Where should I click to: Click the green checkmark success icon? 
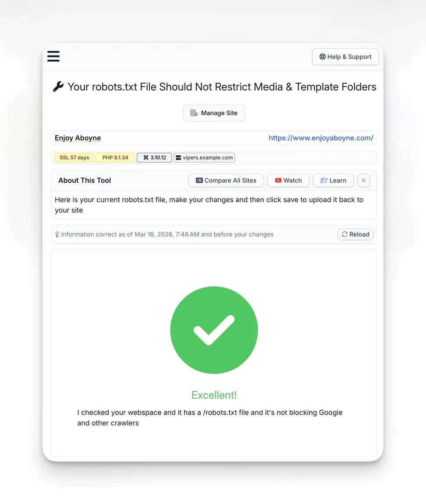pos(214,330)
